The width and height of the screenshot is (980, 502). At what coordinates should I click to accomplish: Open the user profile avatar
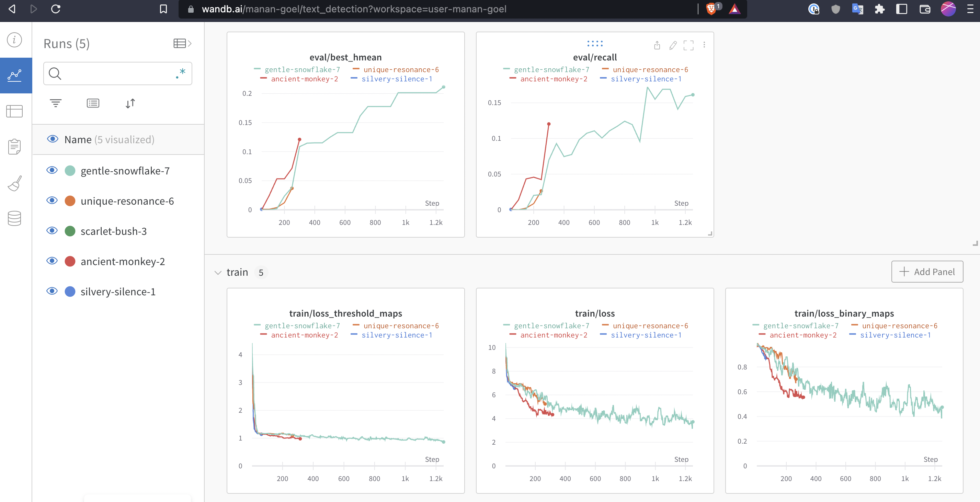948,9
